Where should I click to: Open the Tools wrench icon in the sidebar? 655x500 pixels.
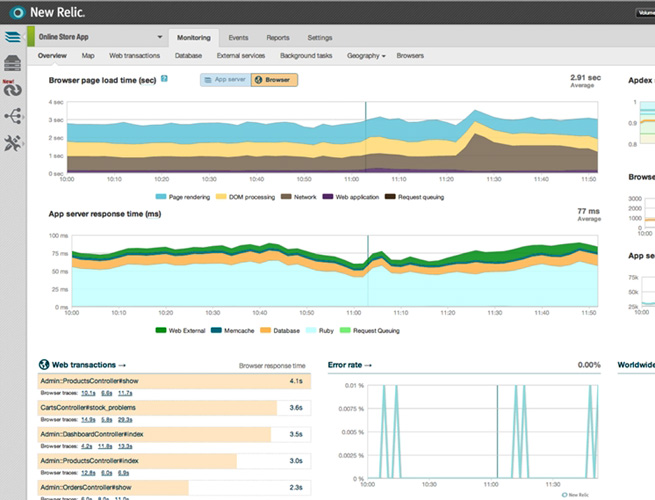point(13,143)
